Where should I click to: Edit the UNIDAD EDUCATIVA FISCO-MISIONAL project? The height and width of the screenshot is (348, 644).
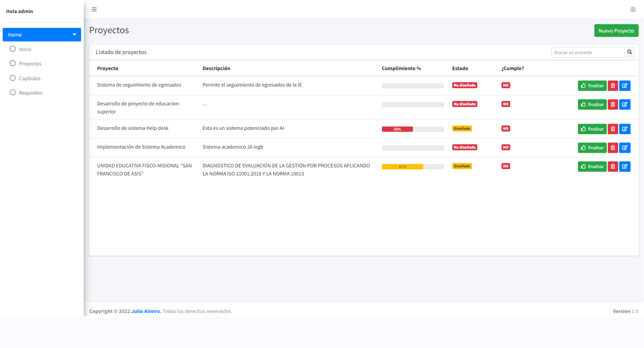coord(625,167)
